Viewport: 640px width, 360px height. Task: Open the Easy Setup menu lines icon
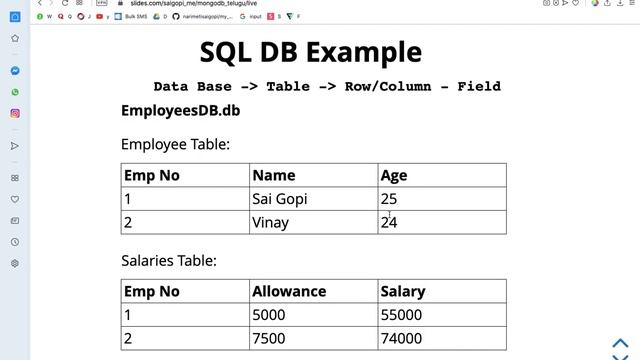(632, 3)
